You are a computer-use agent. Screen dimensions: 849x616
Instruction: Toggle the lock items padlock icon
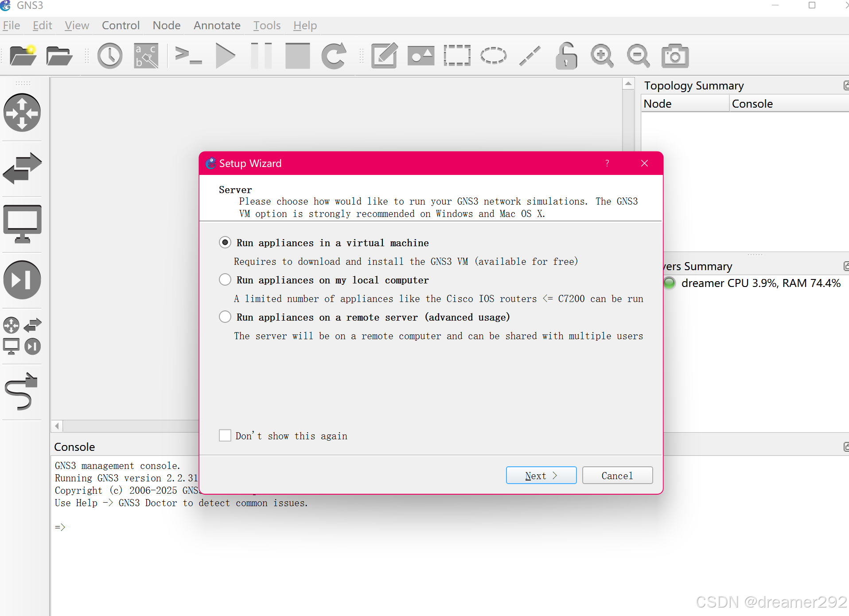click(x=566, y=56)
